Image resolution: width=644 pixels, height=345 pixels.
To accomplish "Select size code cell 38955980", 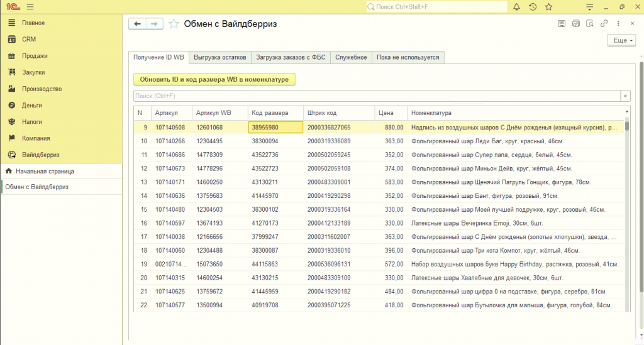I will (x=275, y=128).
